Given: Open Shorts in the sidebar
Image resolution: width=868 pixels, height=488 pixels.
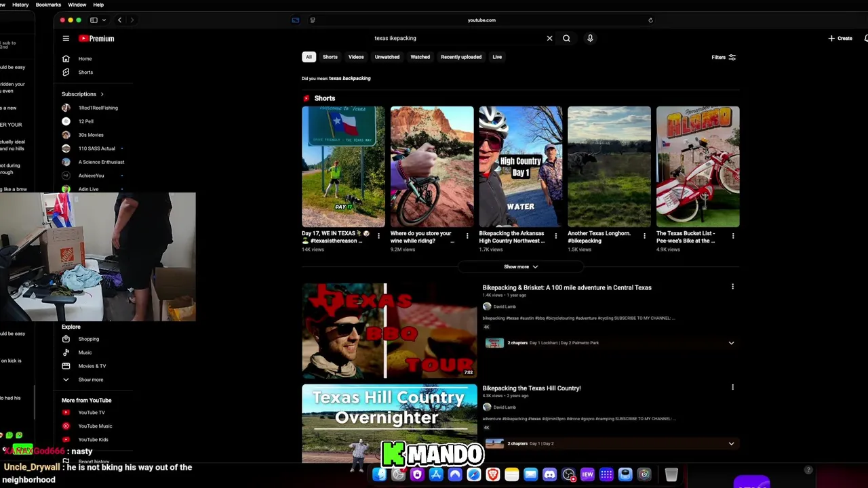Looking at the screenshot, I should pyautogui.click(x=85, y=73).
